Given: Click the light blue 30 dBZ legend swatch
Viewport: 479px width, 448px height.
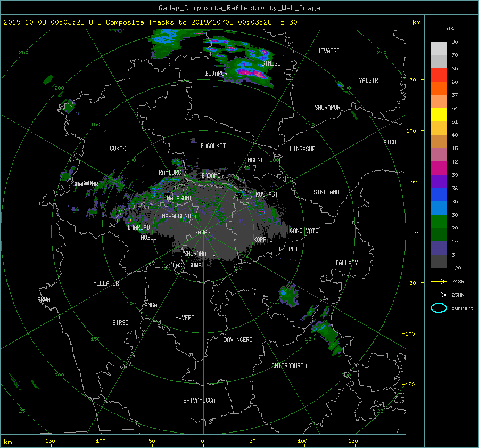Looking at the screenshot, I should (439, 208).
